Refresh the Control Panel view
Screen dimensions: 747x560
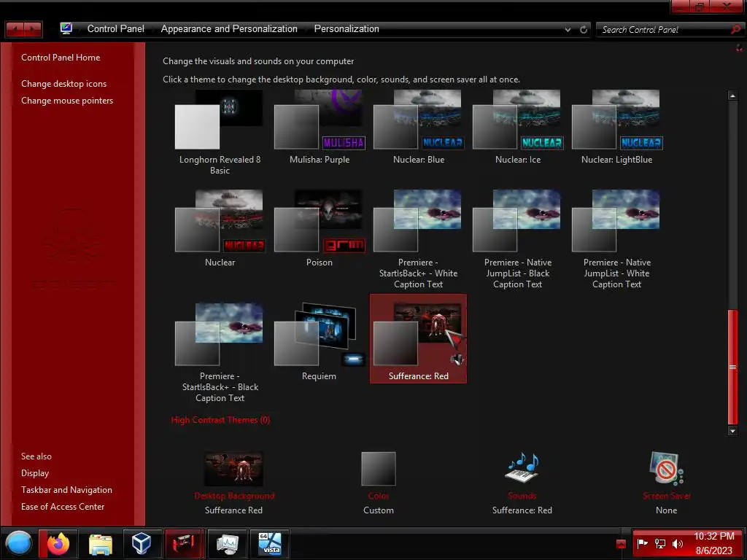click(584, 29)
